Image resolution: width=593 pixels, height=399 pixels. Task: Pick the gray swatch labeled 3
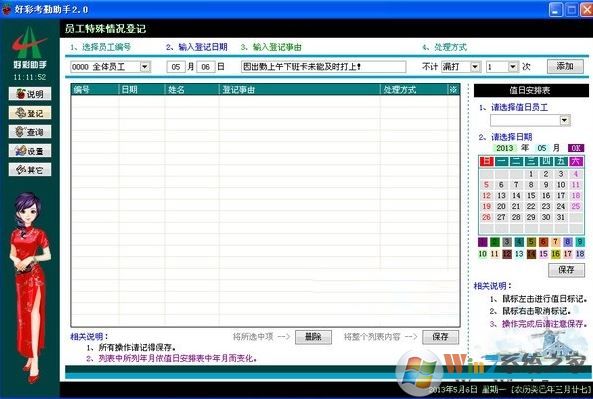(507, 242)
